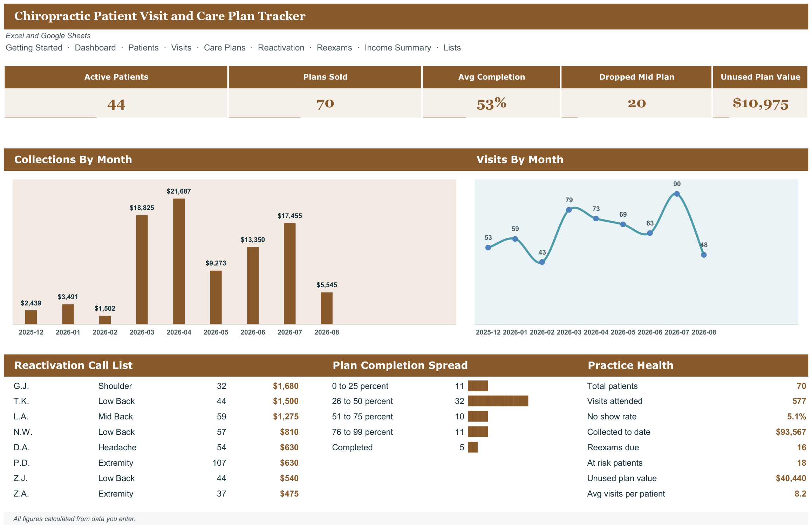Click the At risk patients value 18

(801, 463)
